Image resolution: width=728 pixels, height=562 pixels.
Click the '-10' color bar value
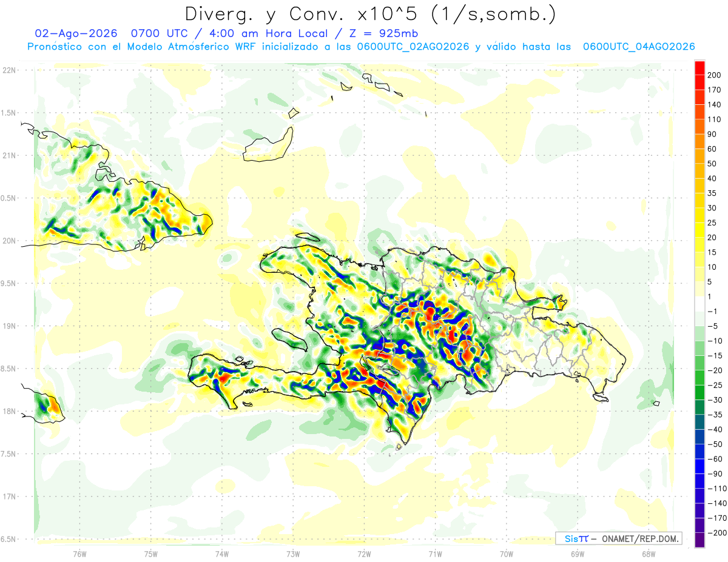pyautogui.click(x=715, y=341)
